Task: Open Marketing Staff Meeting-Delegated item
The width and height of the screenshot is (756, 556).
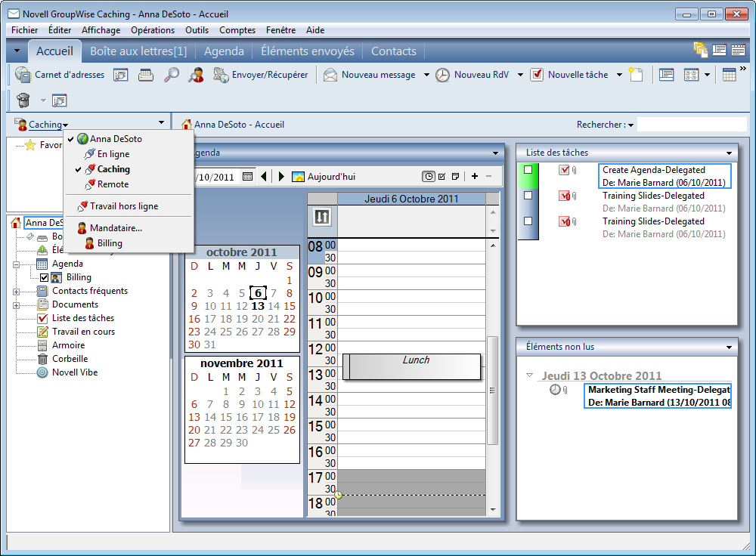Action: [x=658, y=396]
